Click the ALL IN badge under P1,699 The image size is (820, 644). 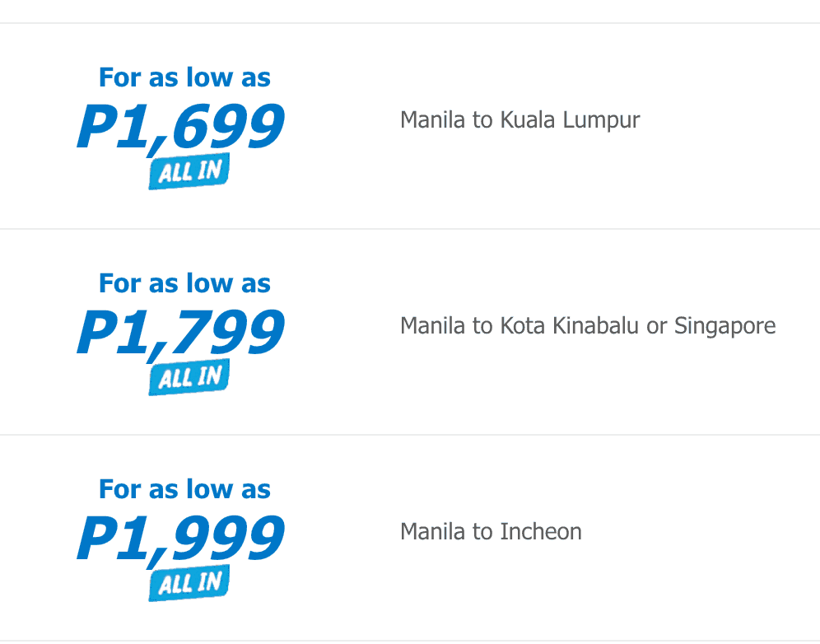point(189,172)
